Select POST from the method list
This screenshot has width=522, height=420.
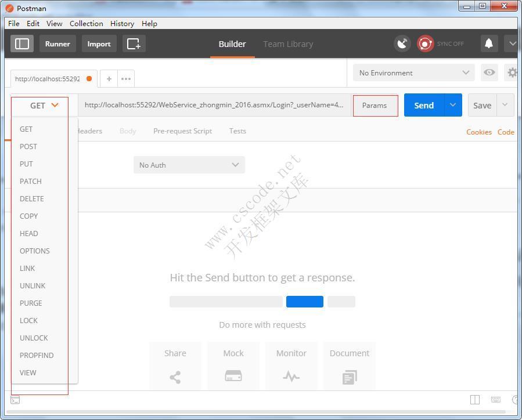pyautogui.click(x=28, y=146)
